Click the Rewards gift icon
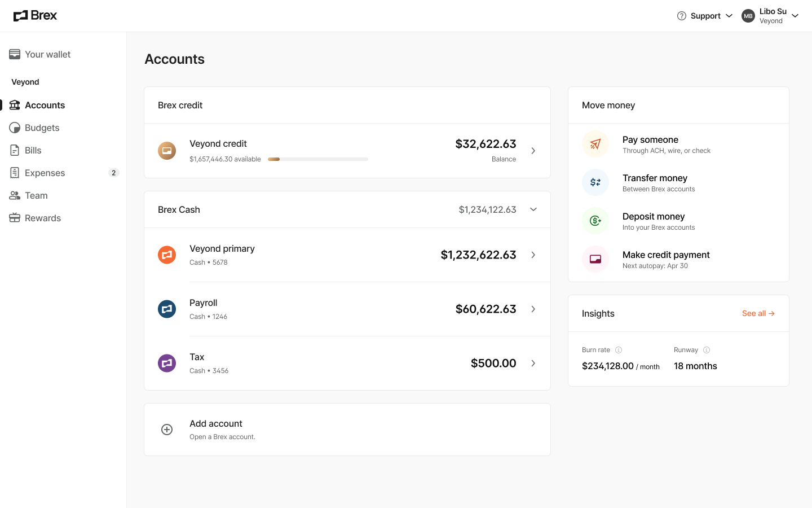The image size is (812, 508). pyautogui.click(x=15, y=218)
